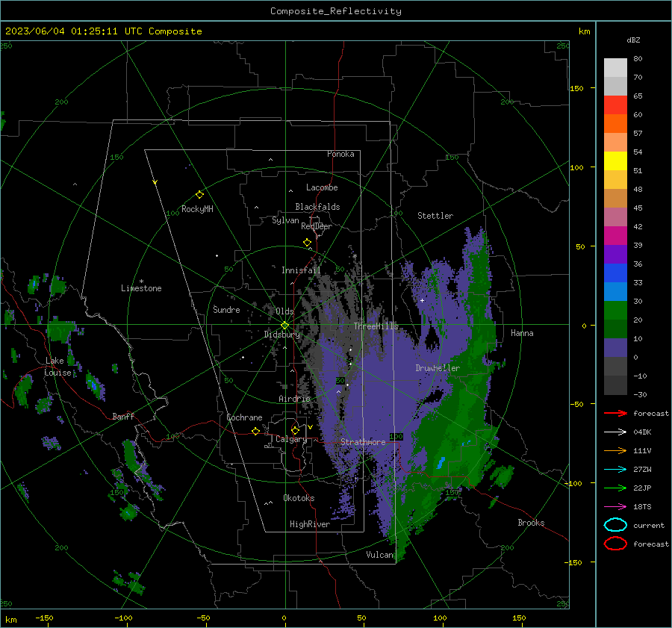Click the yellow diamond marker near RockyMH
Viewport: 672px width, 628px height.
[x=199, y=195]
